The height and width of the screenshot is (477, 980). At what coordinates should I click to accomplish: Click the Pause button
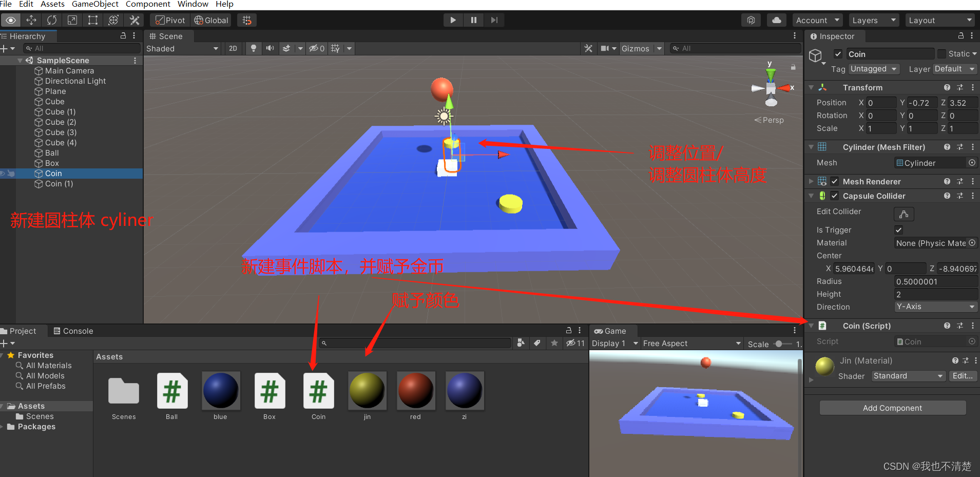coord(473,20)
